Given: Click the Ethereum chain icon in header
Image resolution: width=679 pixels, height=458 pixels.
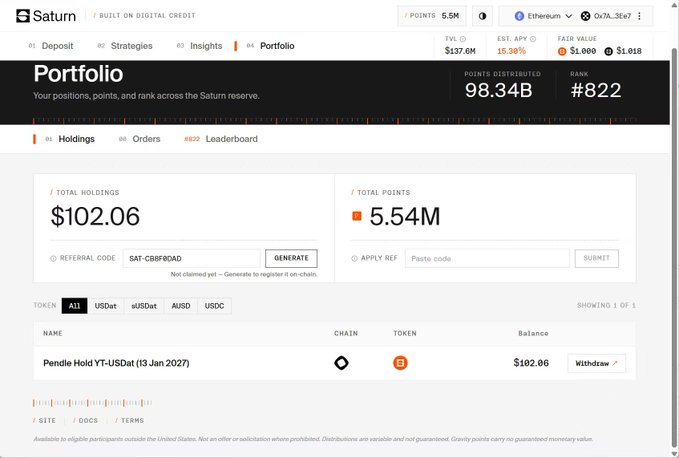Looking at the screenshot, I should [x=519, y=16].
